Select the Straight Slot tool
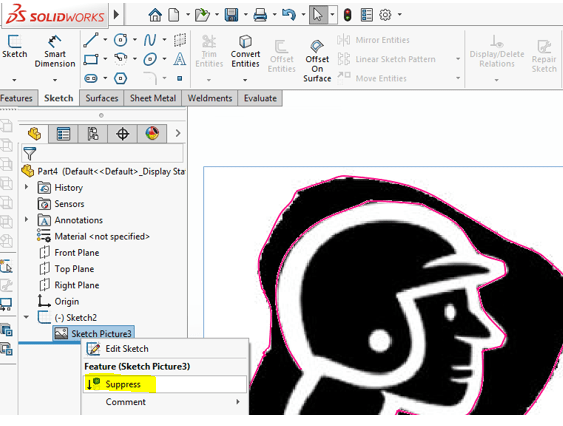Viewport: 563px width, 426px height. (91, 78)
